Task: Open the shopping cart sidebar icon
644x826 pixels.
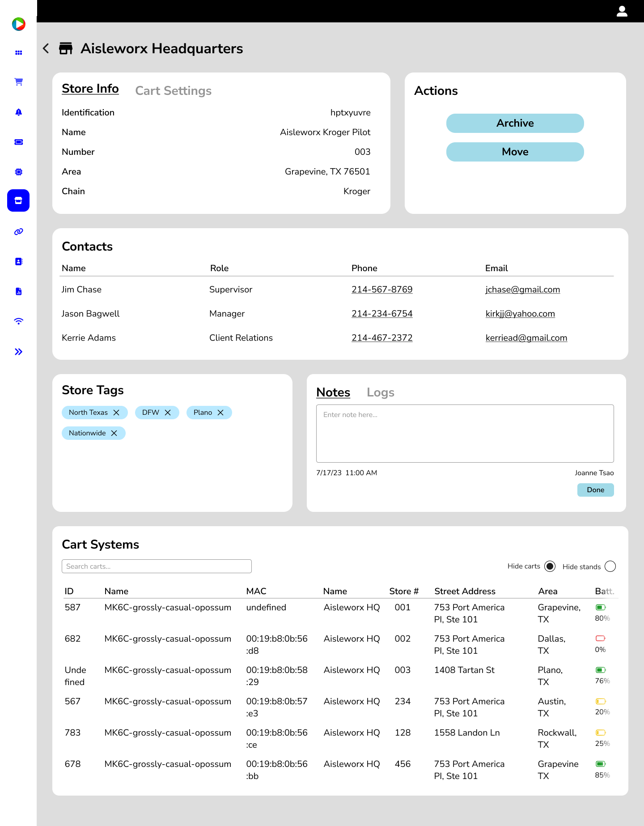Action: tap(18, 82)
